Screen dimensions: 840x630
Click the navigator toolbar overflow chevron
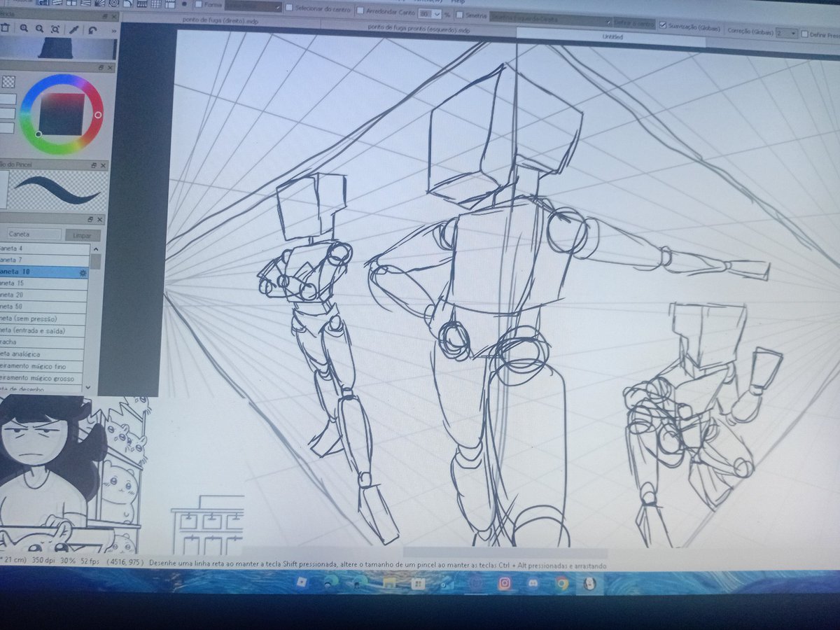pyautogui.click(x=113, y=31)
